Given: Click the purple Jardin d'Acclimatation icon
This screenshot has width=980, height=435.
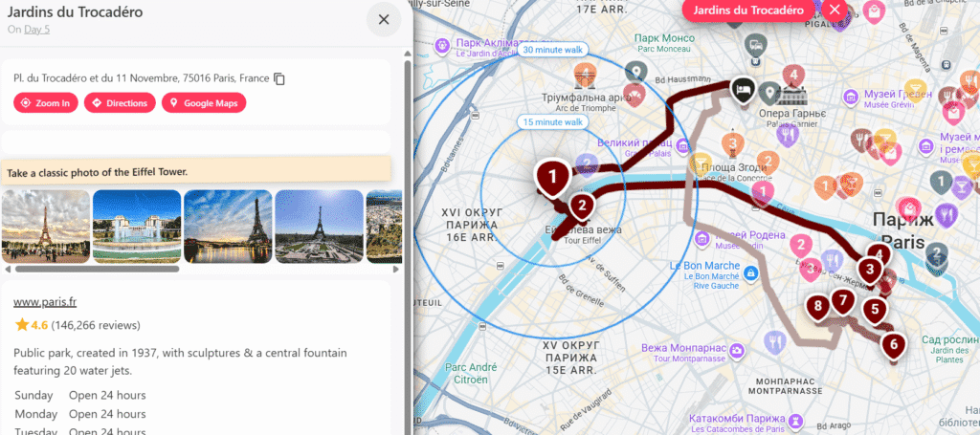Looking at the screenshot, I should coord(442,46).
